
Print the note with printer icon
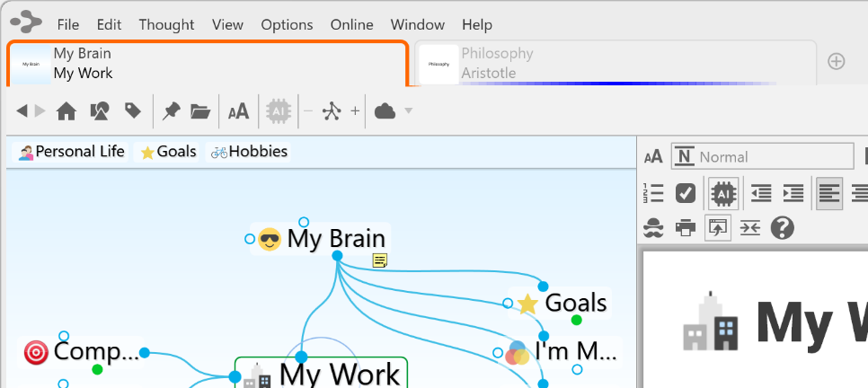click(x=686, y=228)
